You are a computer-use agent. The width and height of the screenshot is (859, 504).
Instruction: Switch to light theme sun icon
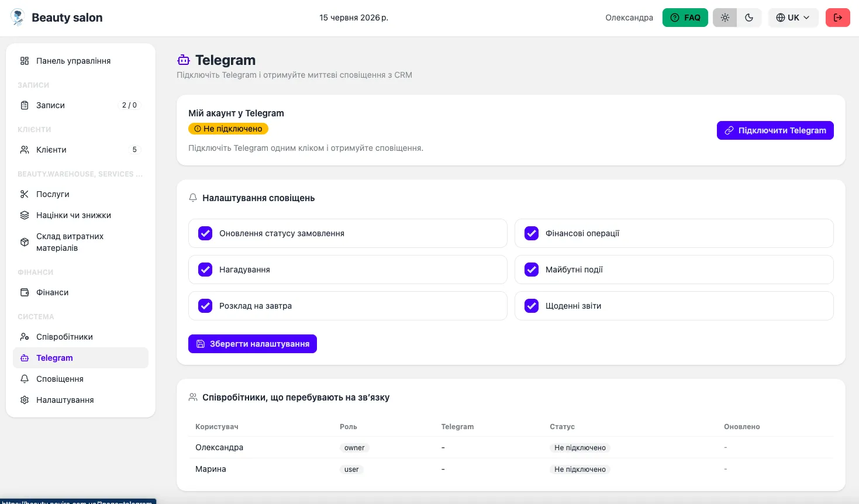(725, 18)
